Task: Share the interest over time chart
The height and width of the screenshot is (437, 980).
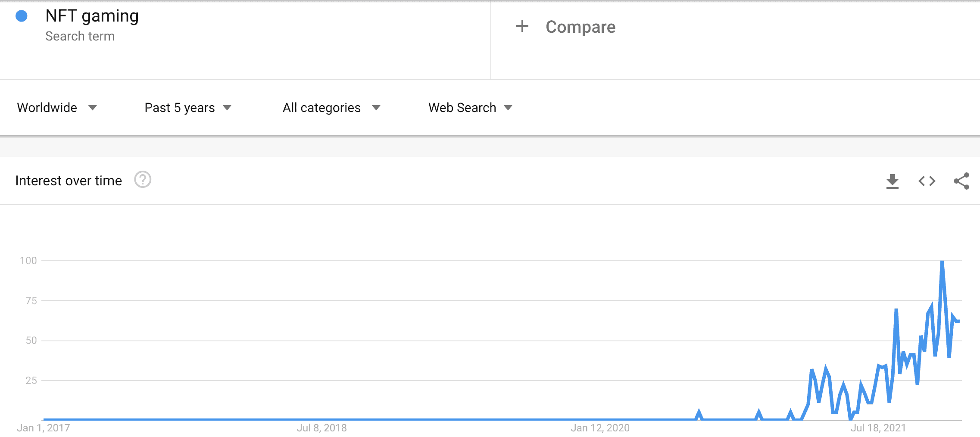Action: [961, 181]
